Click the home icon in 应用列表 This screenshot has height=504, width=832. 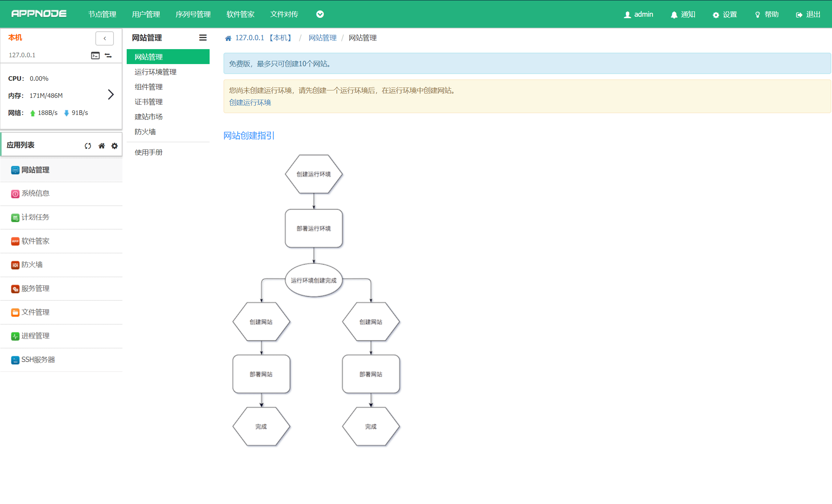[x=102, y=146]
